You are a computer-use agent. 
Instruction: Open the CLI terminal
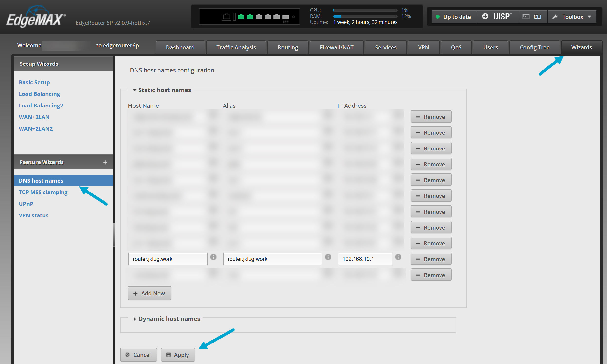click(x=533, y=17)
